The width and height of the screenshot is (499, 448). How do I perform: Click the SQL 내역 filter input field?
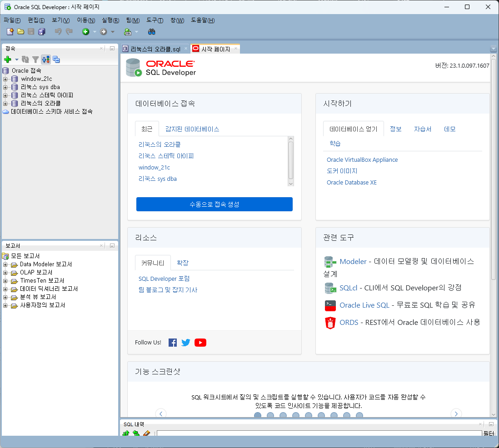(x=319, y=433)
